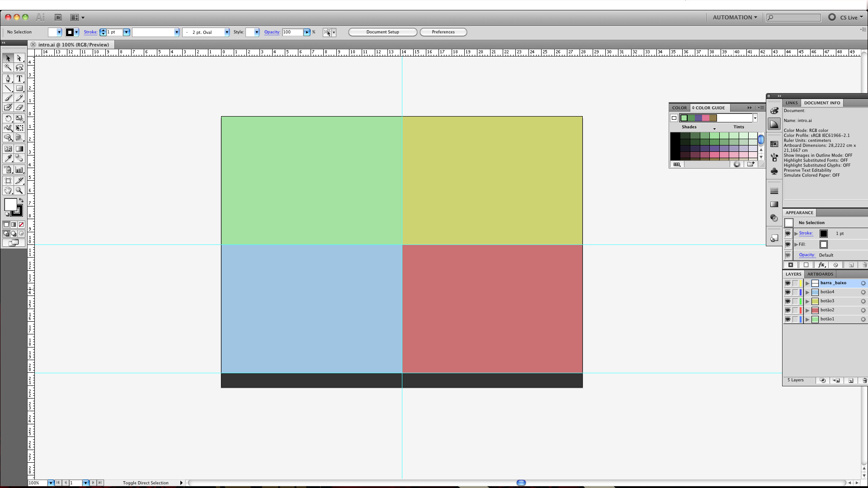Select the Type tool
The width and height of the screenshot is (868, 488).
[x=19, y=79]
